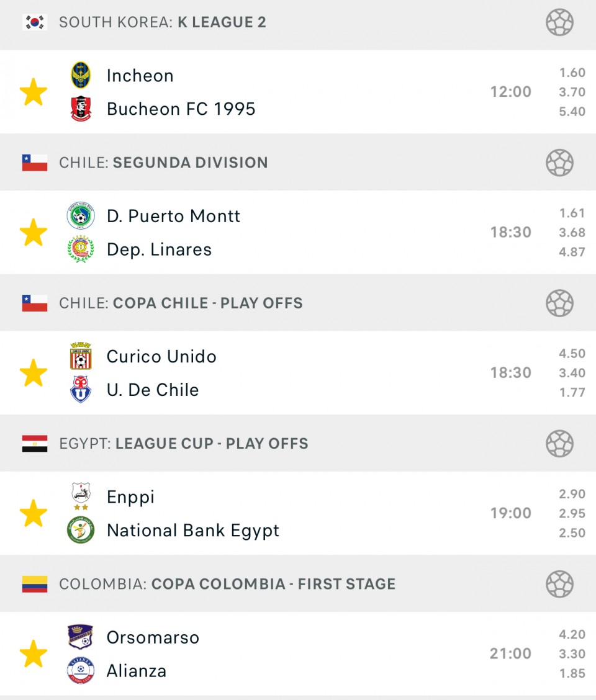The height and width of the screenshot is (700, 596).
Task: Click soccer ball icon in Copa Colombia header
Action: 559,584
